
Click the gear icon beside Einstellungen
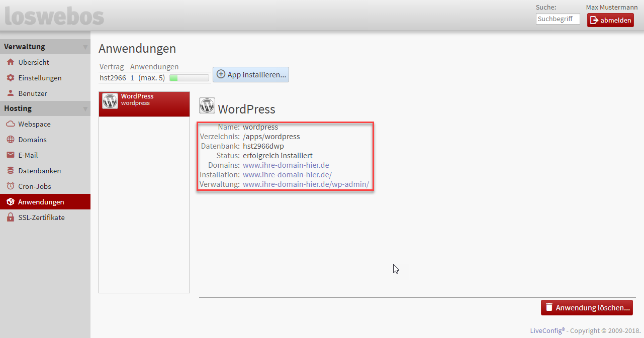10,78
